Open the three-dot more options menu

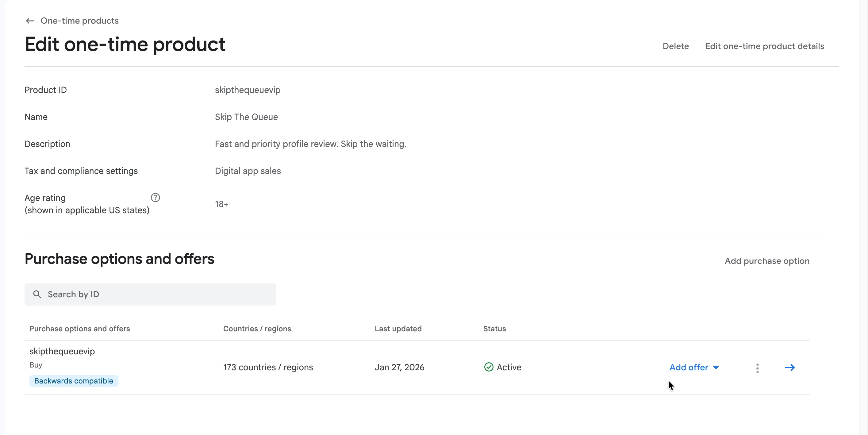pos(757,368)
